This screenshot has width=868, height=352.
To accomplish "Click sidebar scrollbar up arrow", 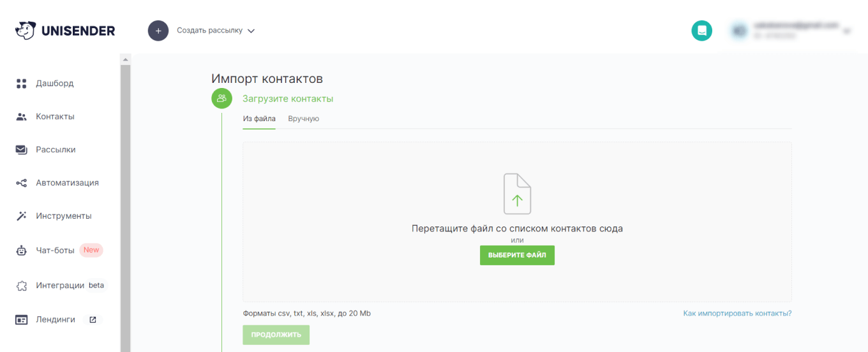I will tap(125, 59).
